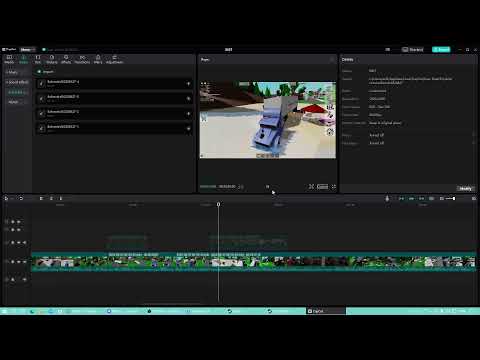This screenshot has width=480, height=360.
Task: Open the Stickers tab
Action: click(52, 59)
